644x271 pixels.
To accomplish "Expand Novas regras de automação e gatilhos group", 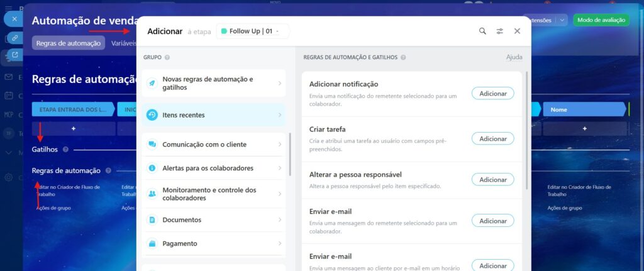I will [x=280, y=84].
